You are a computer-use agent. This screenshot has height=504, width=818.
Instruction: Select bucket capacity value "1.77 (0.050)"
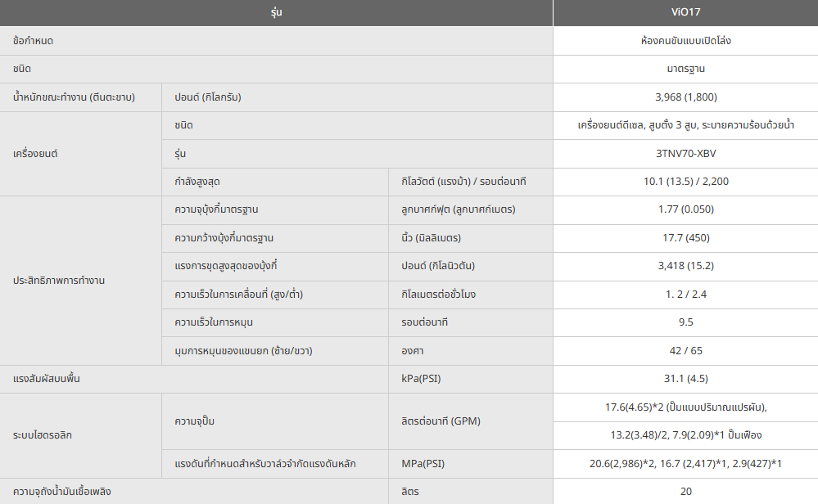click(x=685, y=209)
